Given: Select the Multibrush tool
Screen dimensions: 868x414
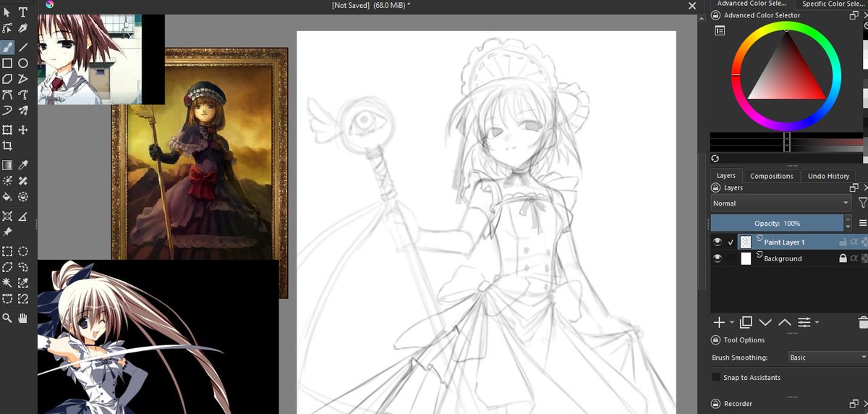Looking at the screenshot, I should point(23,111).
